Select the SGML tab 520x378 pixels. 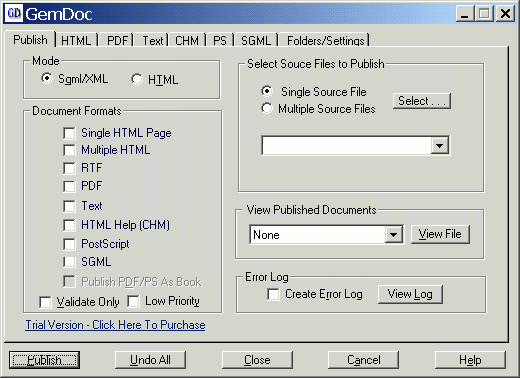[256, 41]
